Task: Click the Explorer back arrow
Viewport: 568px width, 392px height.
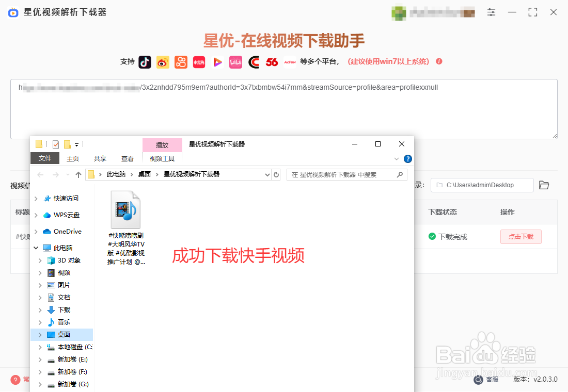Action: [40, 175]
